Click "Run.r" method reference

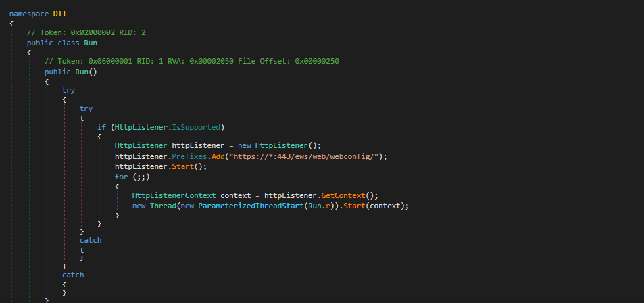[319, 206]
